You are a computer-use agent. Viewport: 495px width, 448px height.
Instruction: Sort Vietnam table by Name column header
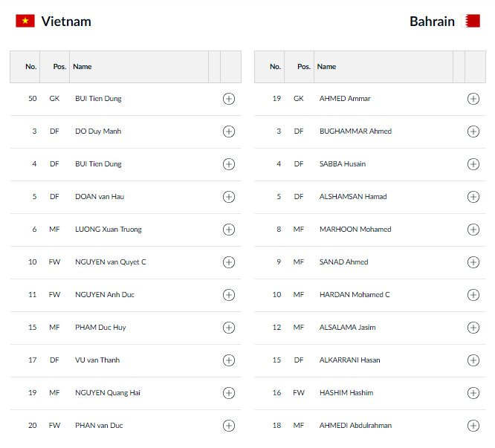coord(82,67)
